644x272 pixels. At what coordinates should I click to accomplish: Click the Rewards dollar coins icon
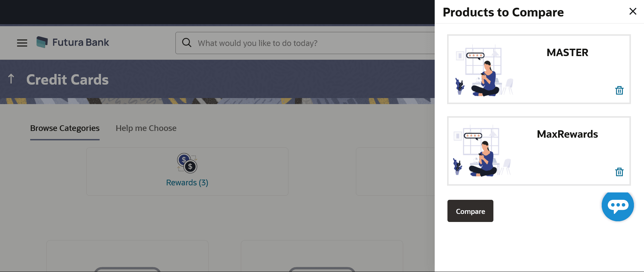tap(187, 163)
